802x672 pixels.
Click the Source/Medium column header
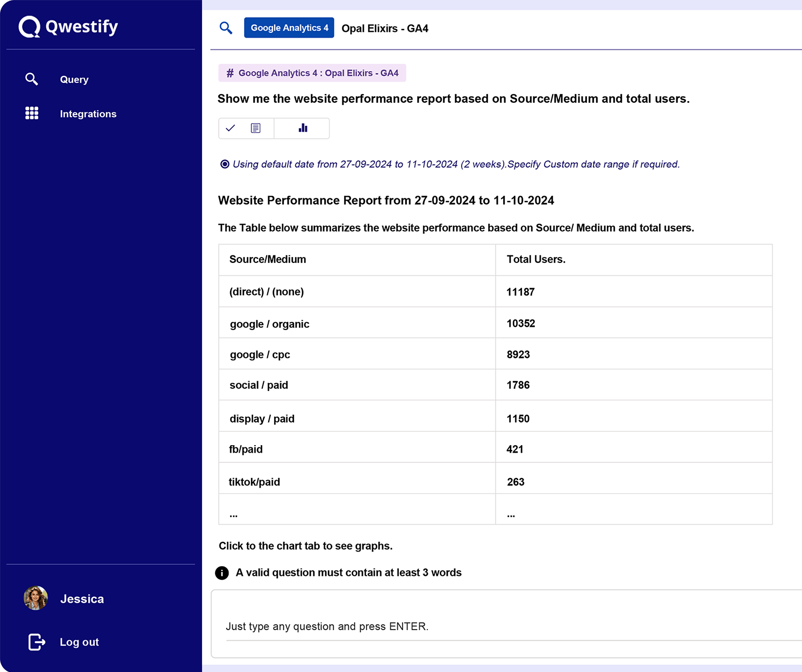click(x=268, y=260)
